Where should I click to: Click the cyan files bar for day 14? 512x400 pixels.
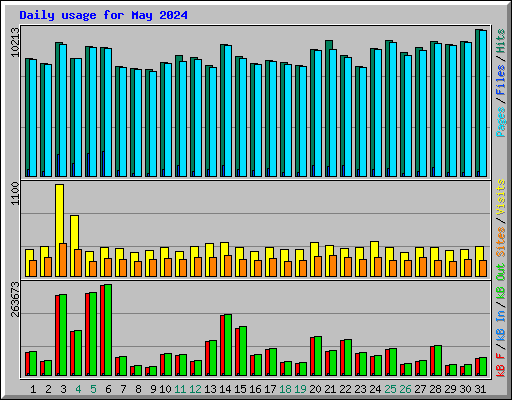(x=228, y=111)
